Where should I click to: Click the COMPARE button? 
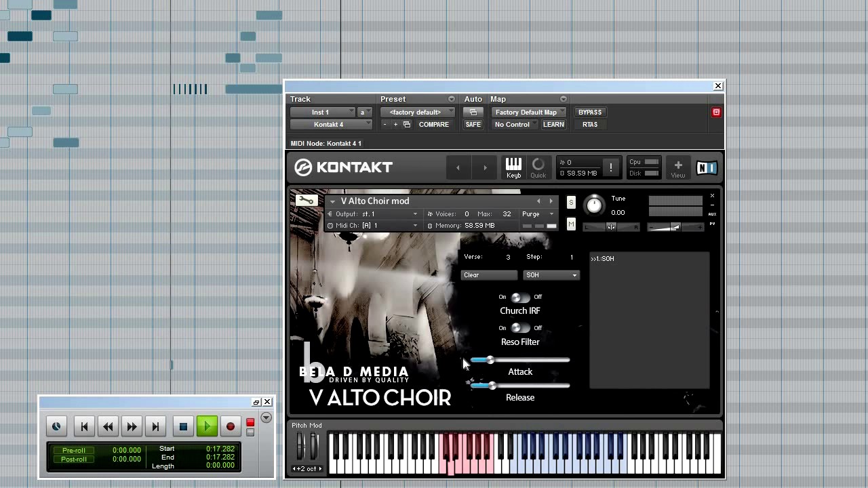click(x=434, y=125)
